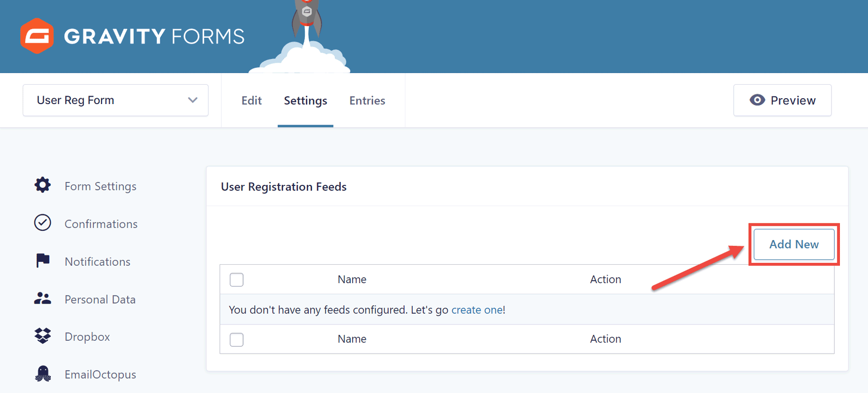
Task: Expand form switcher chevron arrow
Action: click(x=193, y=100)
